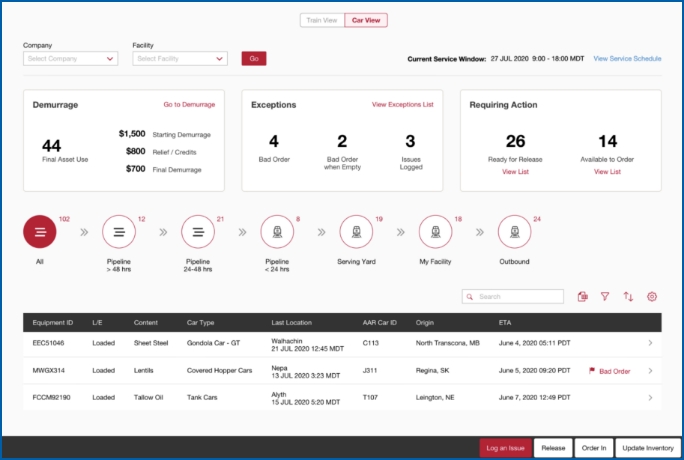The image size is (684, 460).
Task: Click the $1,500 Starting Demurrage amount
Action: coord(132,134)
